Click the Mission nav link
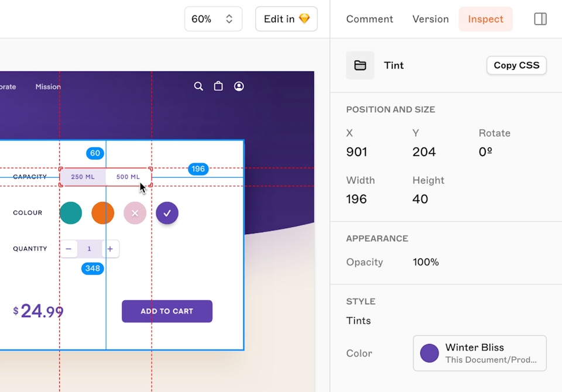The height and width of the screenshot is (392, 562). click(48, 87)
